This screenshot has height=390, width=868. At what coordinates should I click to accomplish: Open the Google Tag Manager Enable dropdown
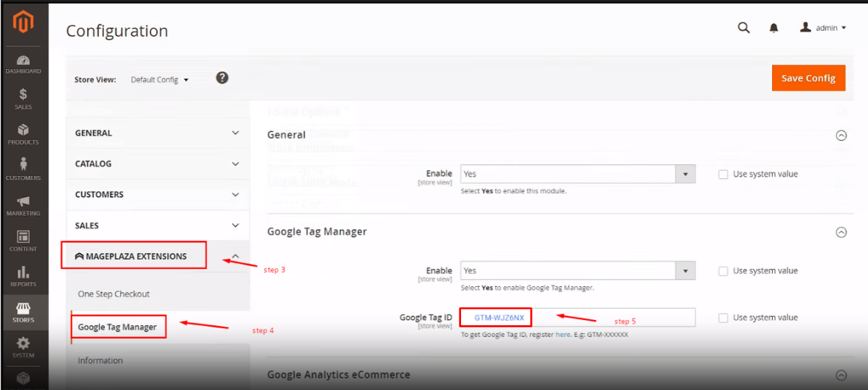(578, 270)
